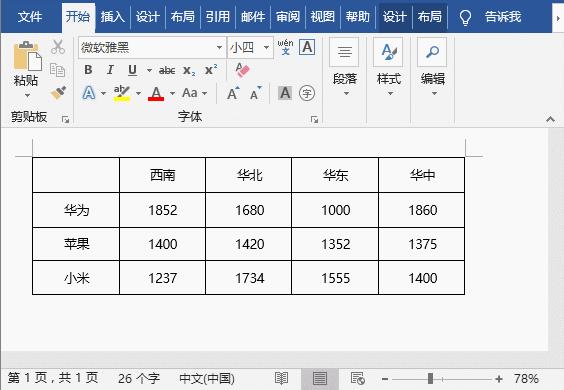Open Clipboard pane dialog launcher
564x390 pixels.
coord(65,119)
